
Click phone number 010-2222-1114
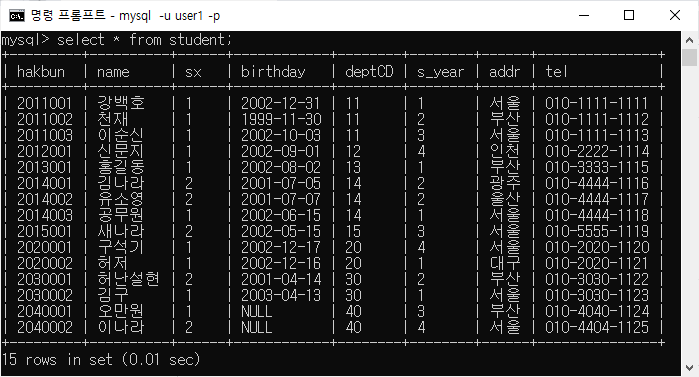596,152
